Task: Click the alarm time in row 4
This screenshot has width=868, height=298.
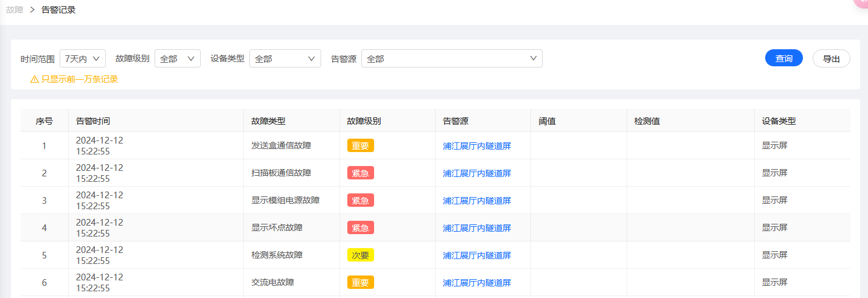Action: click(x=99, y=227)
